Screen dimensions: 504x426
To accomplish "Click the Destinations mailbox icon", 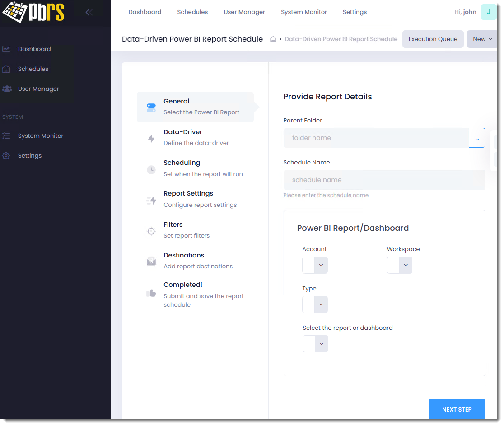I will pos(151,262).
